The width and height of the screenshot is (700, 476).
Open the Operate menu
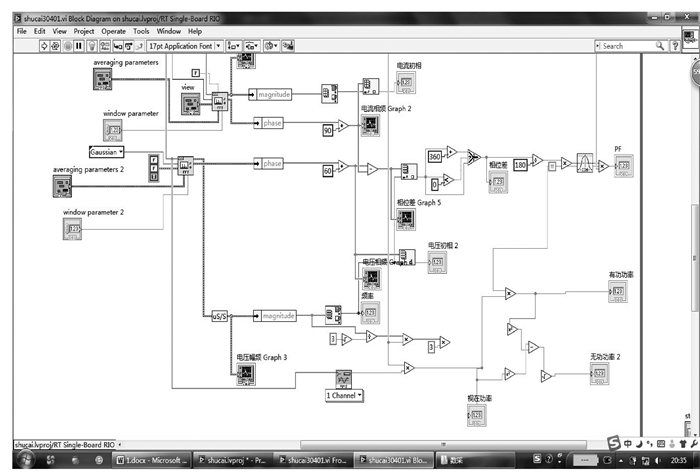pos(113,31)
